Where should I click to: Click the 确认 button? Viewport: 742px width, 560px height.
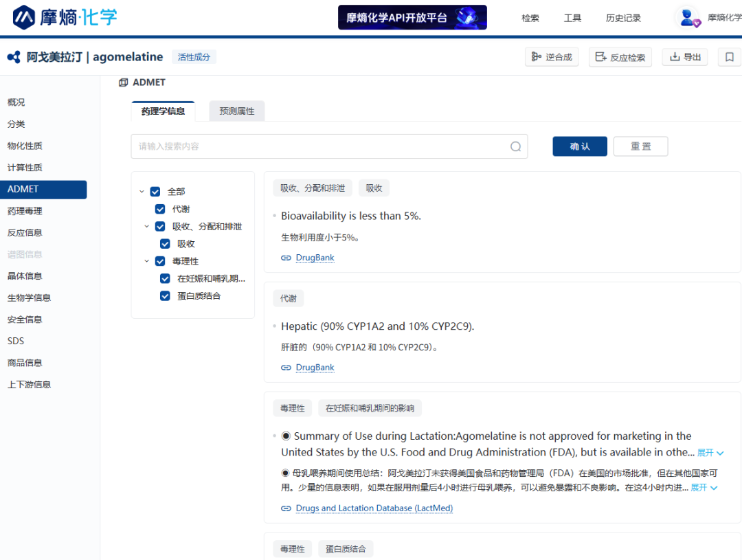(579, 146)
